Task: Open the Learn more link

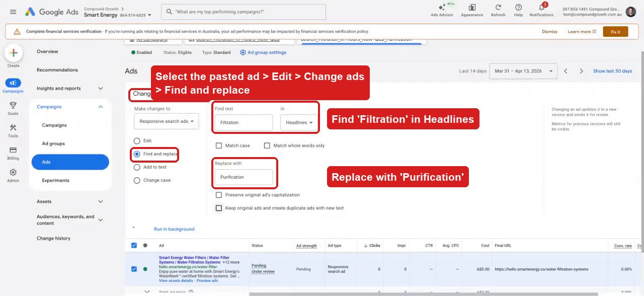Action: coord(582,32)
